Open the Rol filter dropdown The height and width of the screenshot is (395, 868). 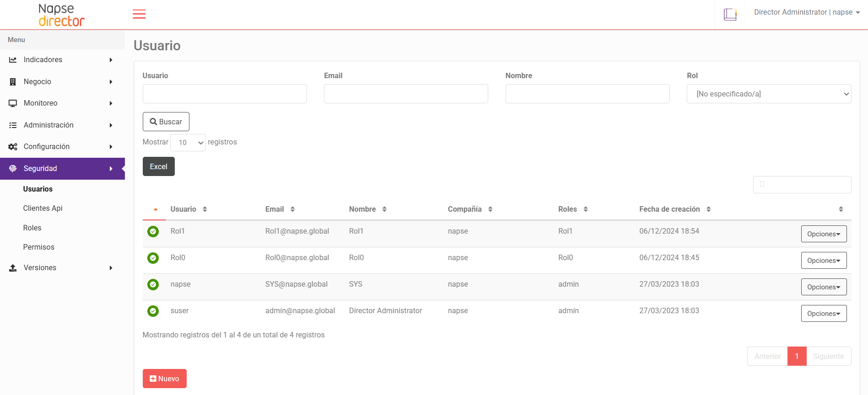click(769, 94)
